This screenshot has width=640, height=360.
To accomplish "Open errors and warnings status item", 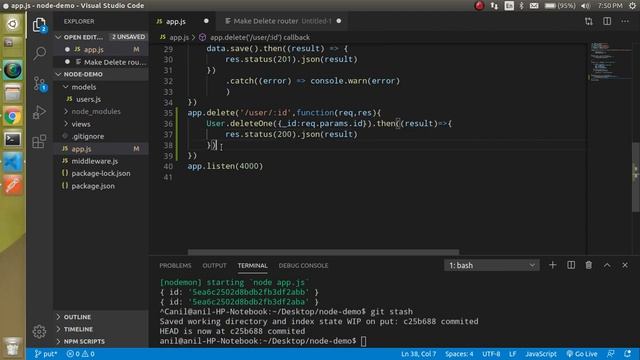I will 80,354.
